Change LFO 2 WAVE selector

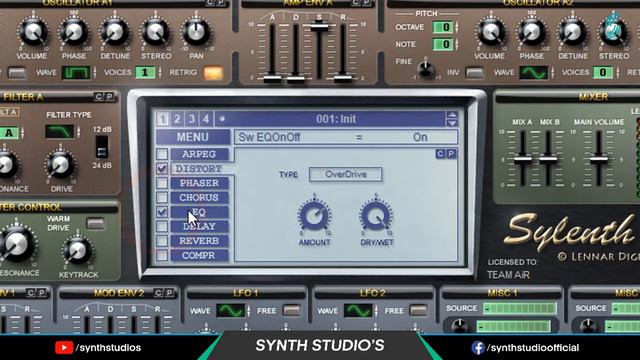tap(358, 311)
